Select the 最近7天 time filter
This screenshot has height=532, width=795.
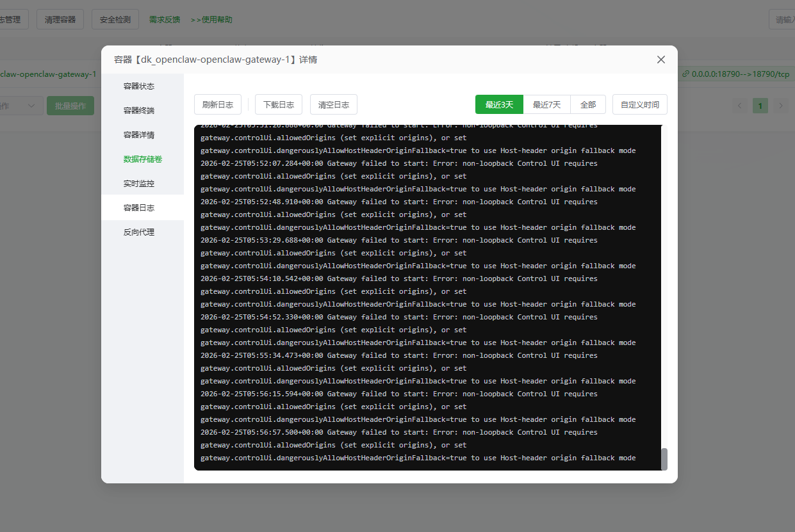tap(546, 104)
